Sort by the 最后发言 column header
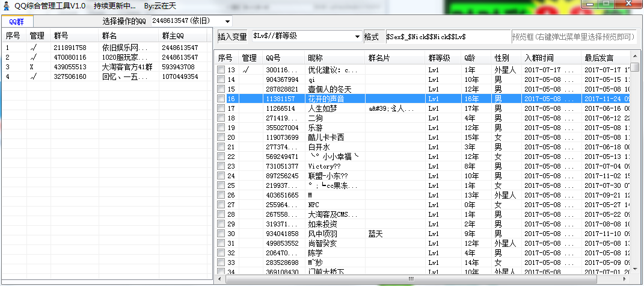The height and width of the screenshot is (286, 644). click(598, 58)
